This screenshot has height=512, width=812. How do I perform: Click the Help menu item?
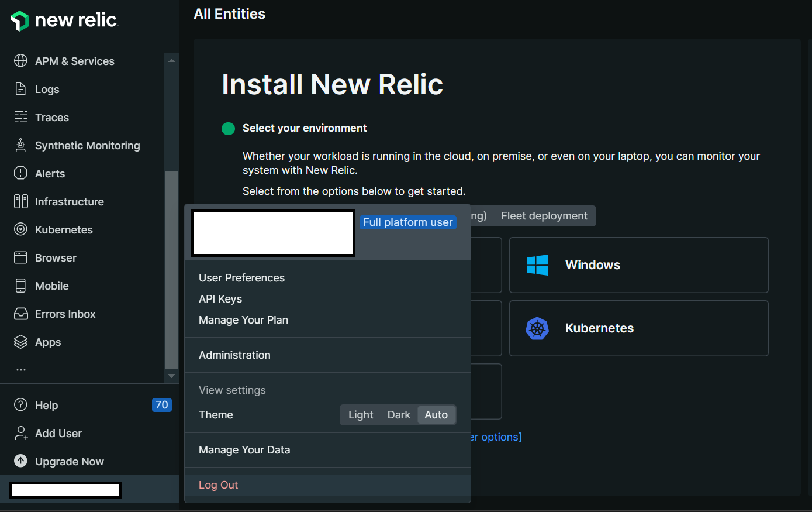(46, 405)
